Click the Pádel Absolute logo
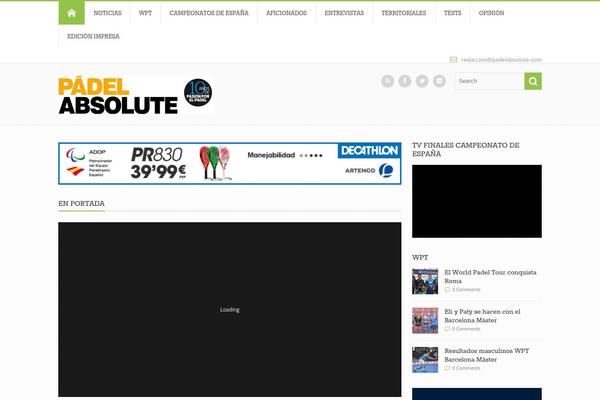 tap(118, 96)
